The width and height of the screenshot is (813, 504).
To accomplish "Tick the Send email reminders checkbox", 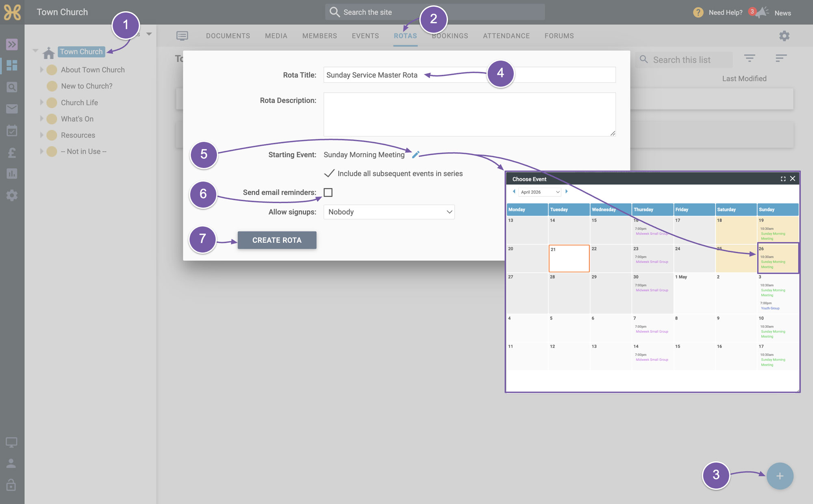I will coord(328,193).
